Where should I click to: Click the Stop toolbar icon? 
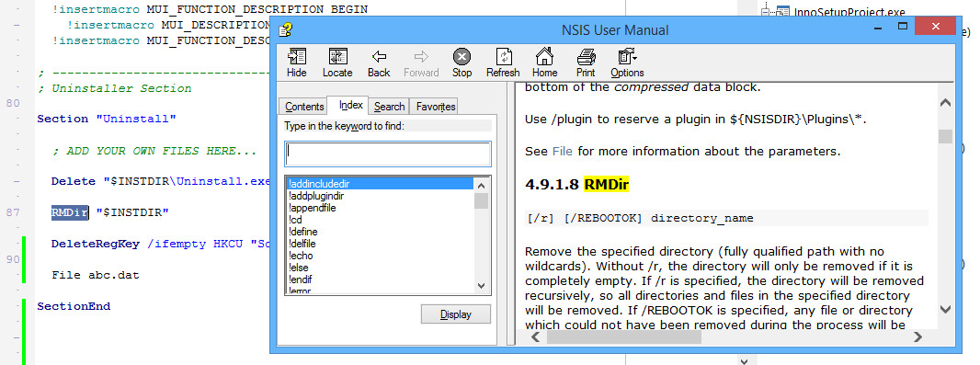(462, 63)
